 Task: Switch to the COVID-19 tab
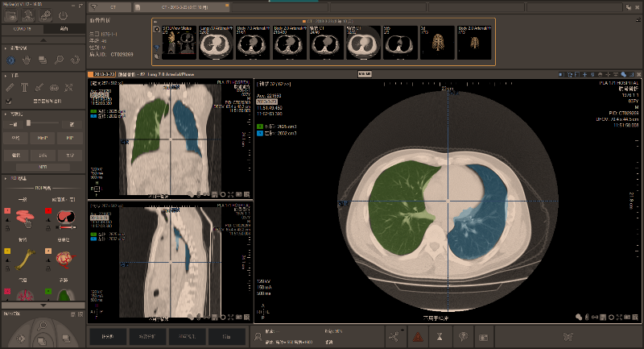click(21, 29)
